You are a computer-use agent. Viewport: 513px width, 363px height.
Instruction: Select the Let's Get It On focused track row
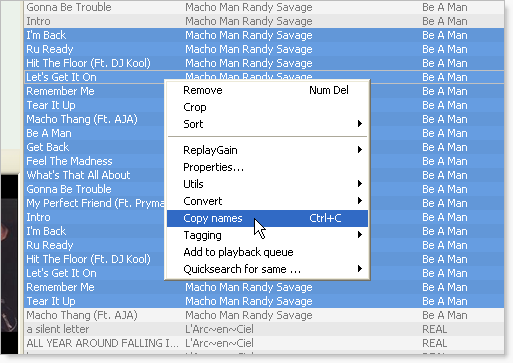pos(264,77)
